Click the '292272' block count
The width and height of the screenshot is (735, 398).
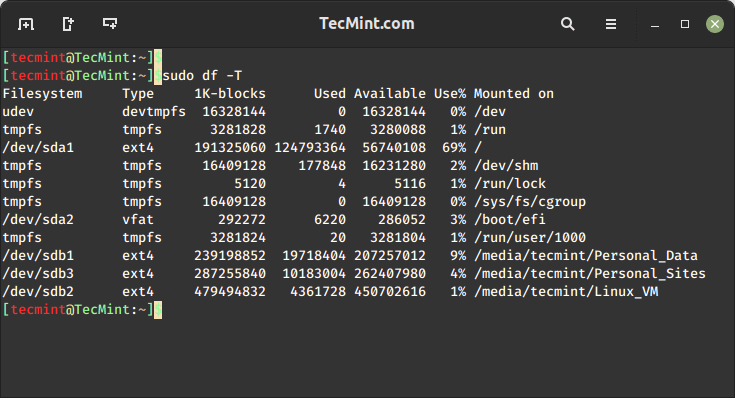tap(242, 219)
